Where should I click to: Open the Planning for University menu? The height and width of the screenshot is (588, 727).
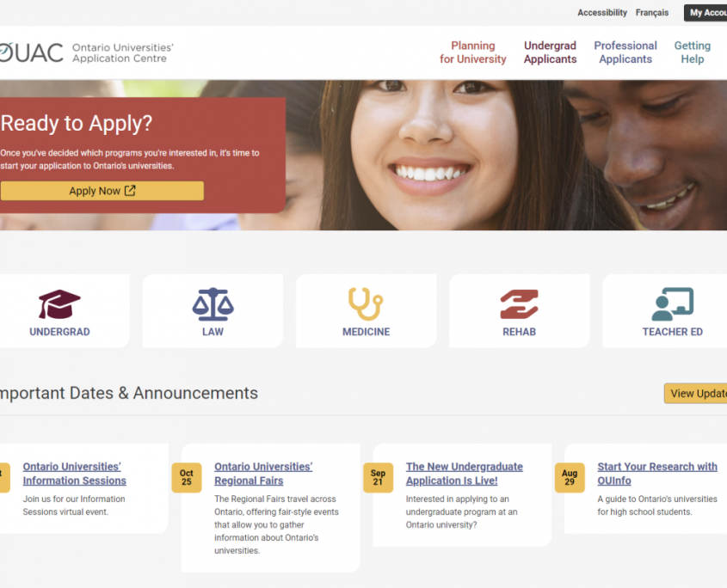tap(473, 52)
